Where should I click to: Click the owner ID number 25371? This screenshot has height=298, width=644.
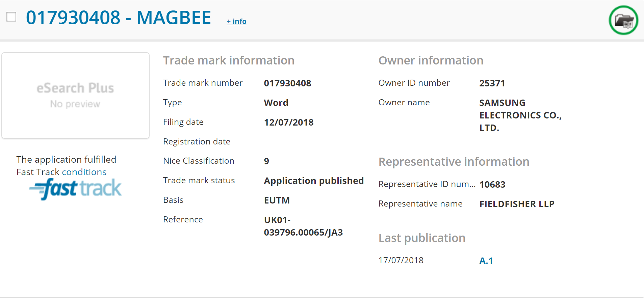tap(492, 83)
